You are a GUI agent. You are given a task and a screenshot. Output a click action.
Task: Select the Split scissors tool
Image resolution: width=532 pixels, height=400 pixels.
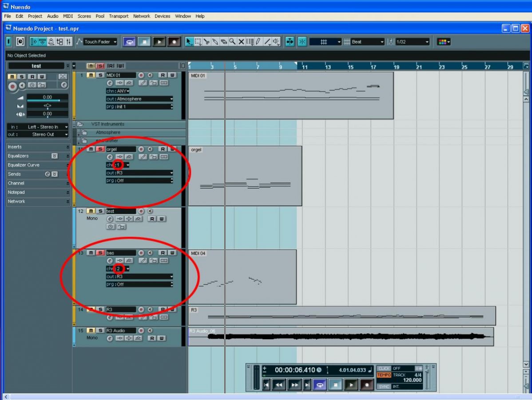point(206,42)
